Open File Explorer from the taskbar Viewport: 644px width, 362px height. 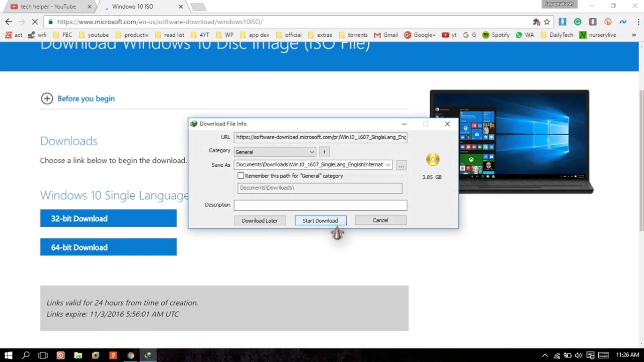pos(78,355)
